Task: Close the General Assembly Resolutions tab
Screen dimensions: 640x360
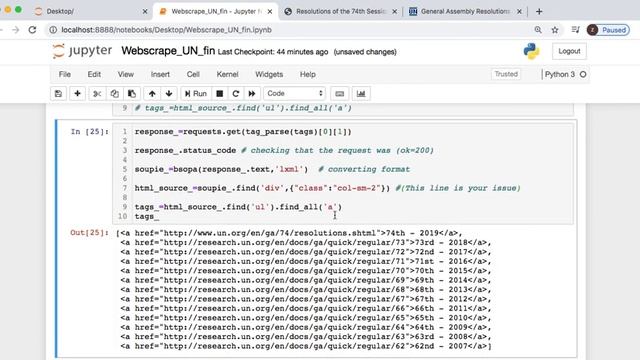Action: point(519,11)
